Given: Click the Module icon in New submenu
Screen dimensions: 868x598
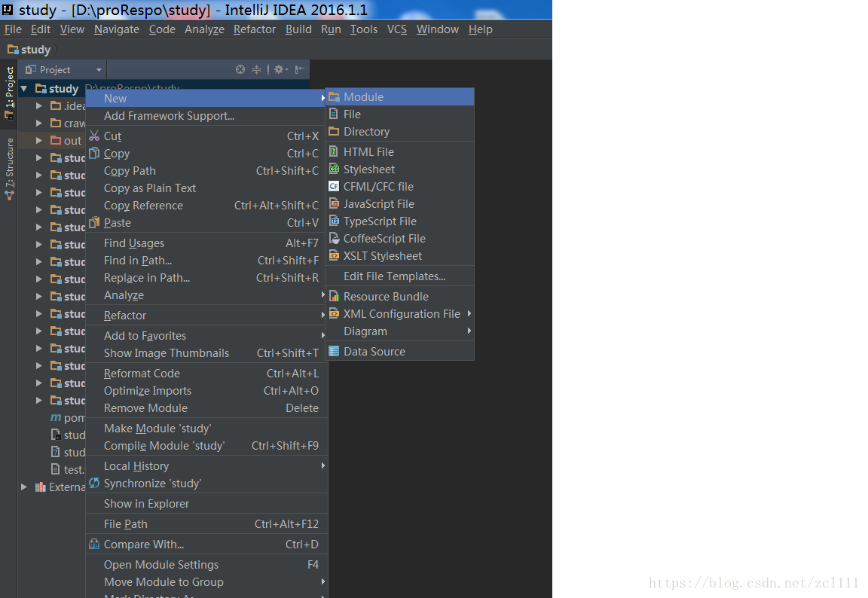Looking at the screenshot, I should coord(334,97).
